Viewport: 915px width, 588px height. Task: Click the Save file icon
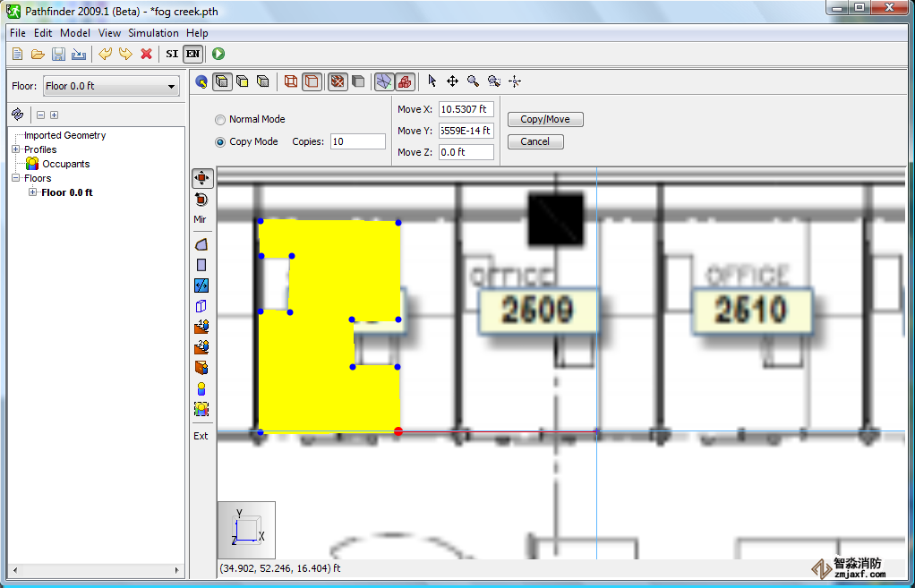tap(58, 55)
